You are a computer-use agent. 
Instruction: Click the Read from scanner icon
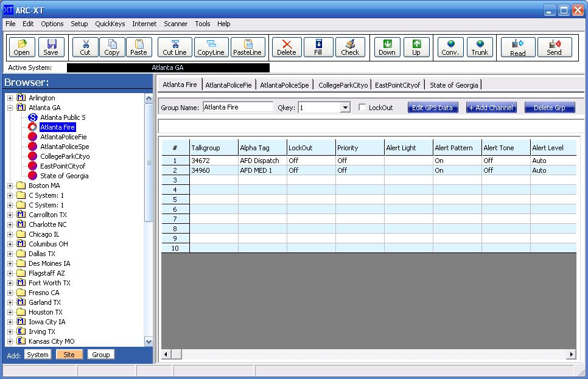click(x=518, y=47)
